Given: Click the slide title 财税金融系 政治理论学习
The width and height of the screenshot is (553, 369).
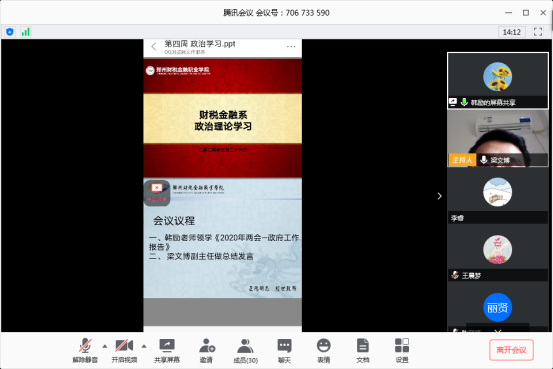Looking at the screenshot, I should (x=223, y=120).
